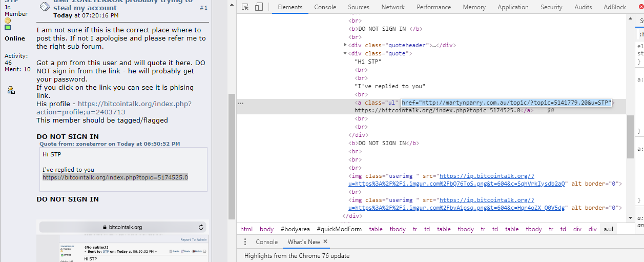
Task: Click the forum page vertical scrollbar thumb
Action: click(232, 156)
